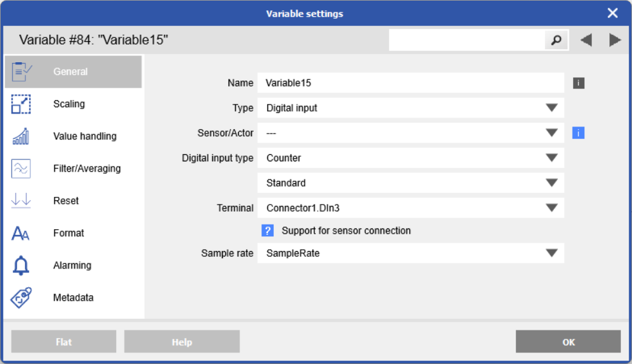Select the Value handling bar chart icon

[x=21, y=136]
